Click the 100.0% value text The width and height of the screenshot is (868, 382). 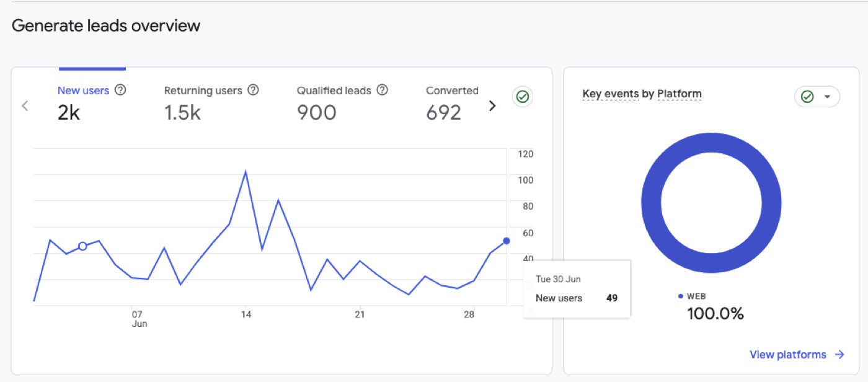715,313
